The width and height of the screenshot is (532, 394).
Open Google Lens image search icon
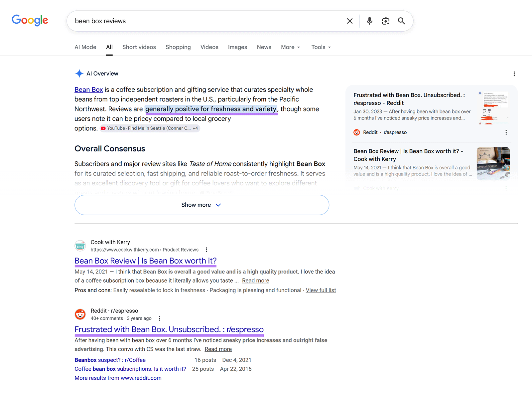coord(386,21)
